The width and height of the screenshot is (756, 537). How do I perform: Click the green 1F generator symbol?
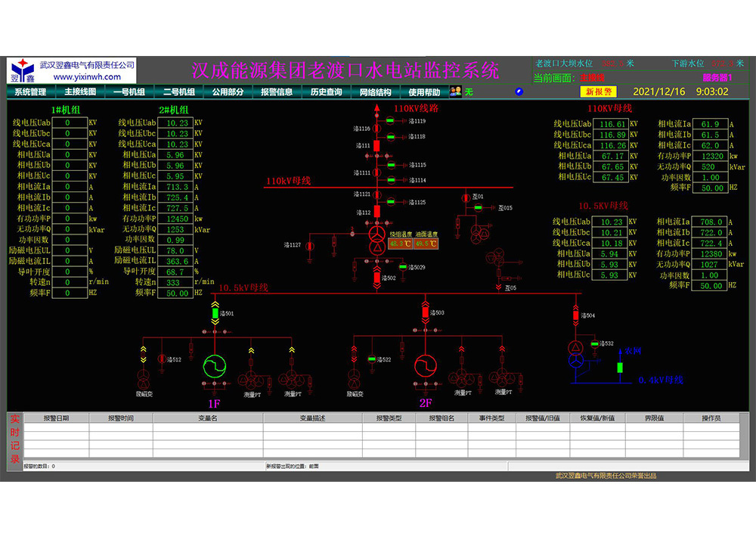tap(215, 367)
